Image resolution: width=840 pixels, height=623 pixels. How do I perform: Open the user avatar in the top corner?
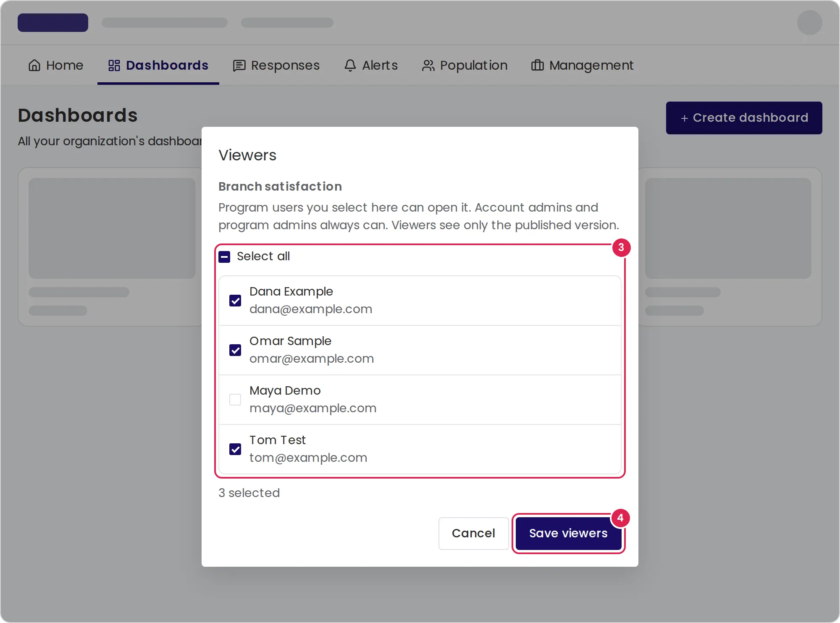(x=809, y=23)
